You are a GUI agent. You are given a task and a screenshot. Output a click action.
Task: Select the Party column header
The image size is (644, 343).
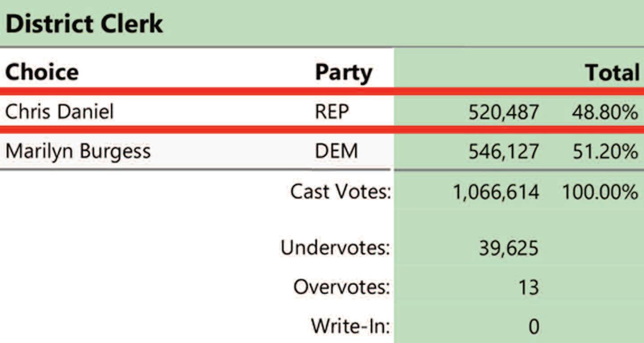coord(343,73)
